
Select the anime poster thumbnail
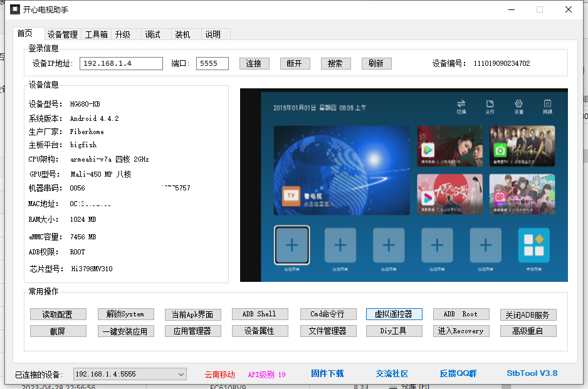tap(522, 194)
